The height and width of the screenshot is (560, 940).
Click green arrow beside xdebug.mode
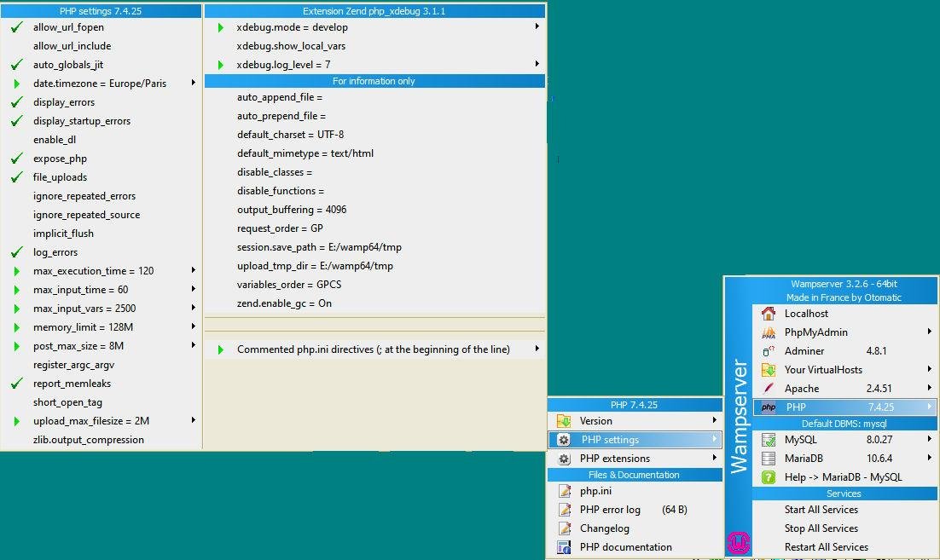pyautogui.click(x=221, y=27)
